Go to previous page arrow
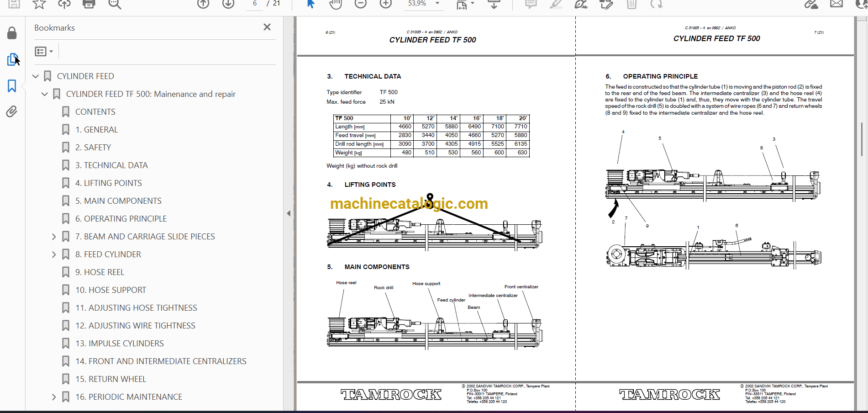The image size is (868, 413). tap(203, 4)
